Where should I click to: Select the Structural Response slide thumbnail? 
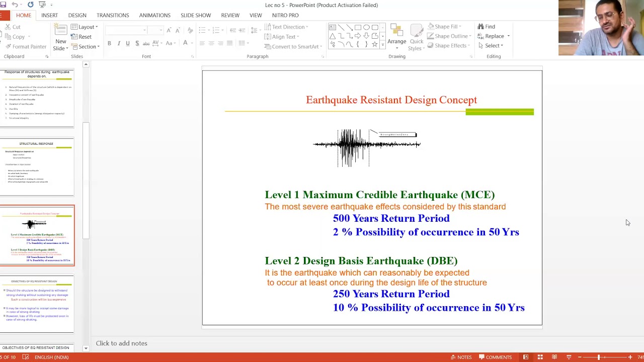tap(37, 166)
